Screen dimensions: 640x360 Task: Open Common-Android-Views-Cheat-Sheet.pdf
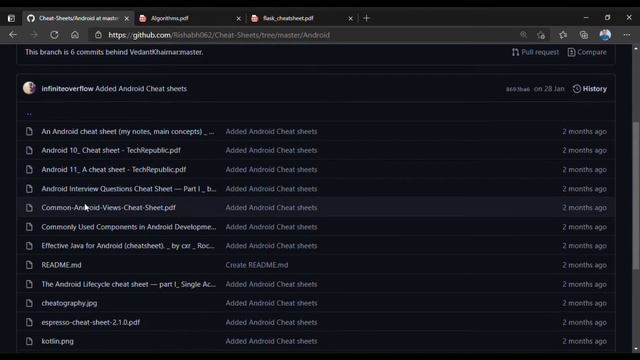(108, 207)
